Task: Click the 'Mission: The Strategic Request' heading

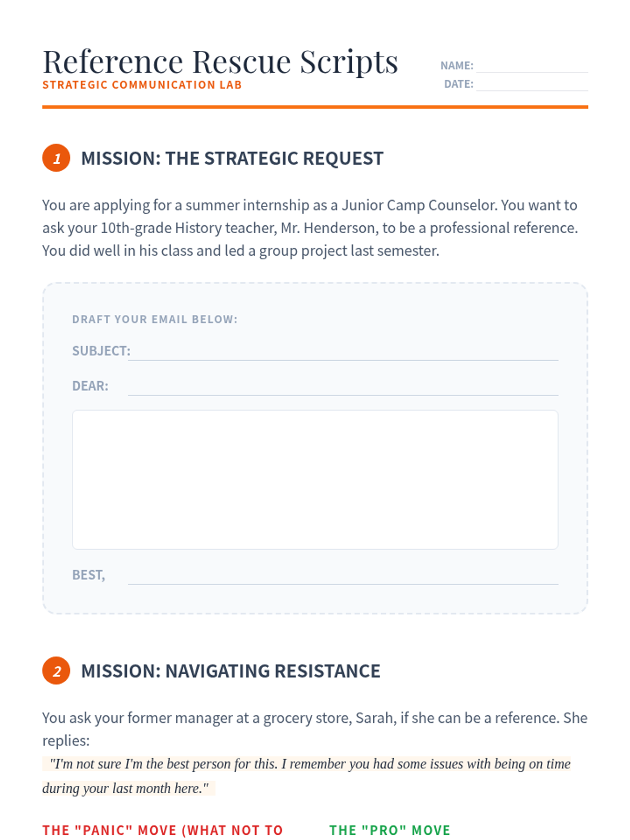Action: tap(232, 159)
